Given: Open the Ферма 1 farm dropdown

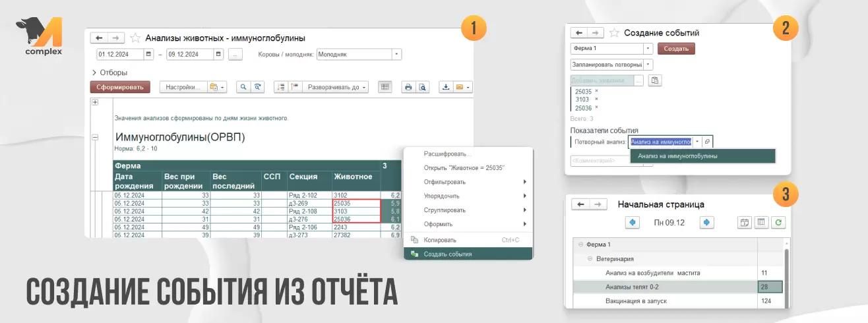Looking at the screenshot, I should pyautogui.click(x=648, y=49).
